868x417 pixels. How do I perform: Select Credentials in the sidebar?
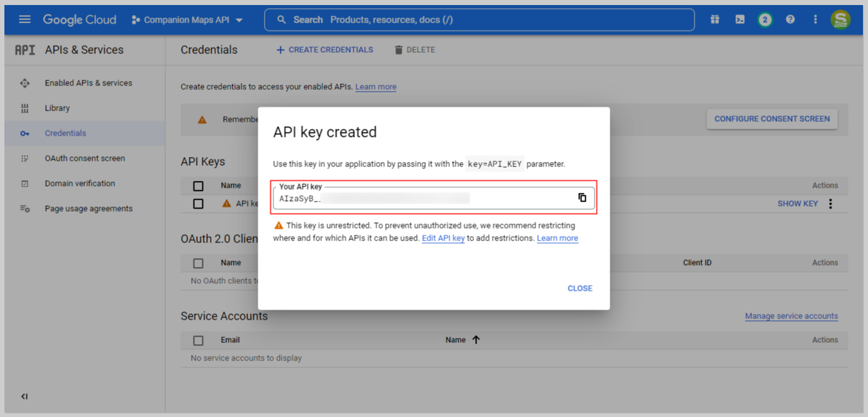tap(65, 133)
